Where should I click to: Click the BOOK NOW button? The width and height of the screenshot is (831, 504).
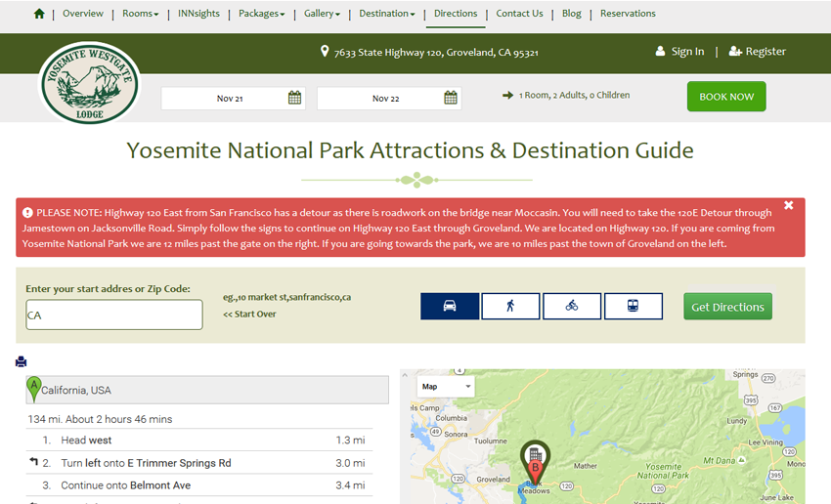726,97
